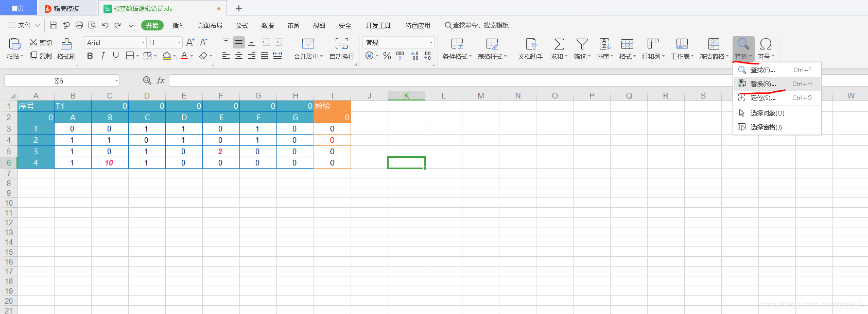Image resolution: width=868 pixels, height=314 pixels.
Task: Open the 文件 file menu
Action: pyautogui.click(x=24, y=25)
